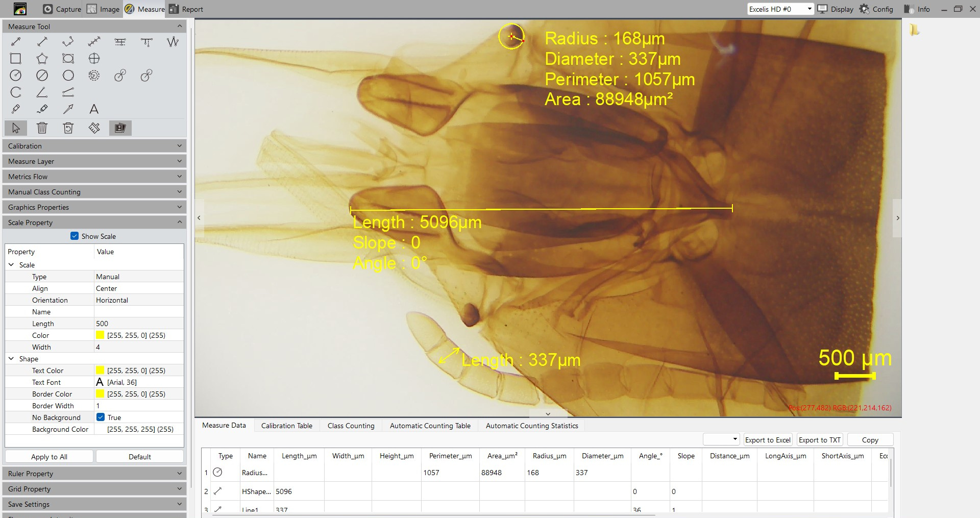980x518 pixels.
Task: Select the diameter circle tool
Action: pyautogui.click(x=42, y=76)
